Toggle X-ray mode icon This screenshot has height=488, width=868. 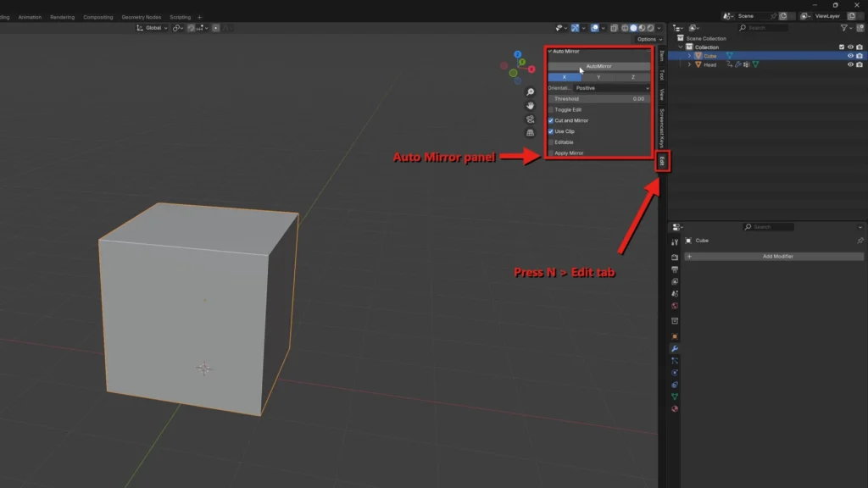click(x=614, y=28)
